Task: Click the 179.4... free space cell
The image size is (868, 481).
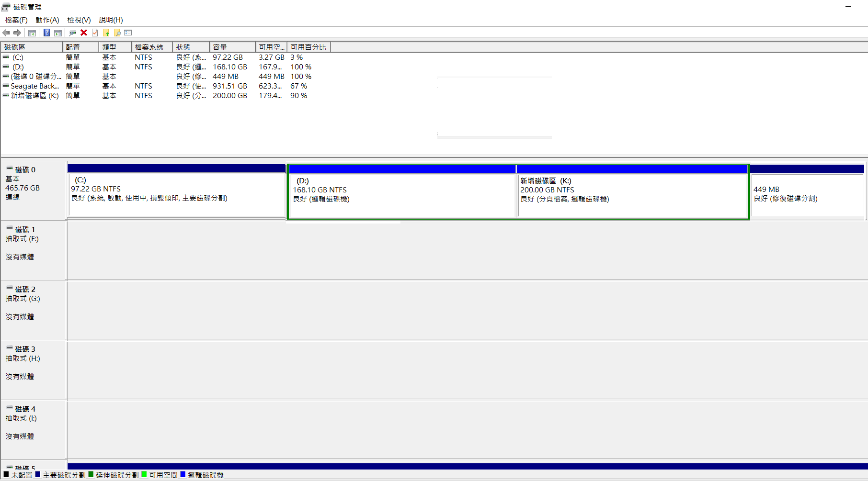Action: (270, 95)
